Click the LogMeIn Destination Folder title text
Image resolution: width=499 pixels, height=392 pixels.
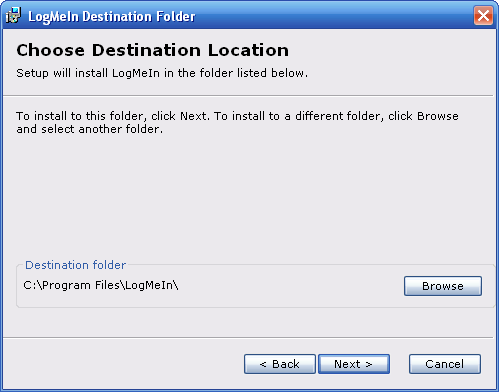coord(112,16)
